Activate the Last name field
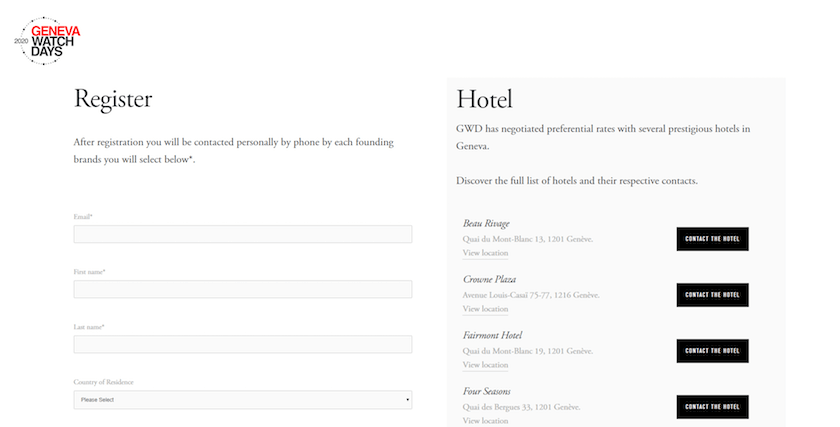 tap(243, 344)
